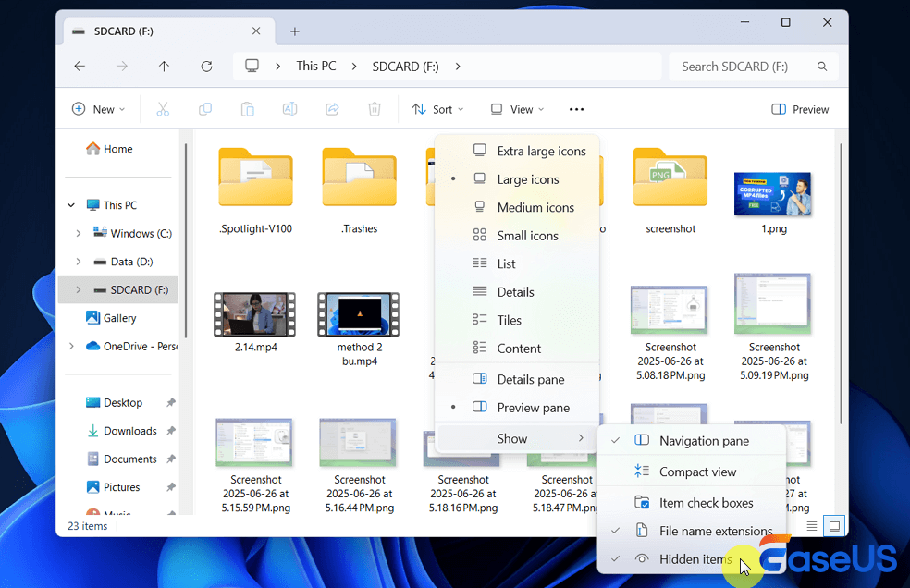The height and width of the screenshot is (588, 910).
Task: Click the Preview button in toolbar
Action: point(800,109)
